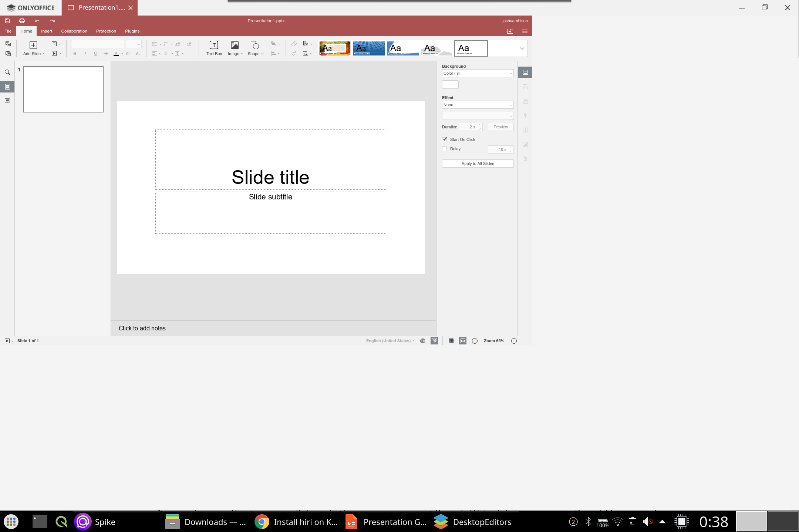Toggle bold formatting
This screenshot has height=532, width=799.
coord(75,54)
